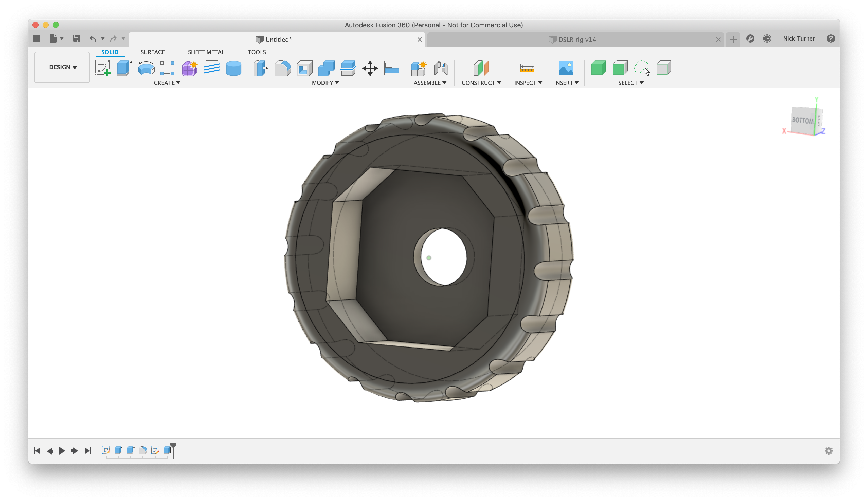Viewport: 868px width, 501px height.
Task: Expand the CREATE menu
Action: [x=167, y=83]
